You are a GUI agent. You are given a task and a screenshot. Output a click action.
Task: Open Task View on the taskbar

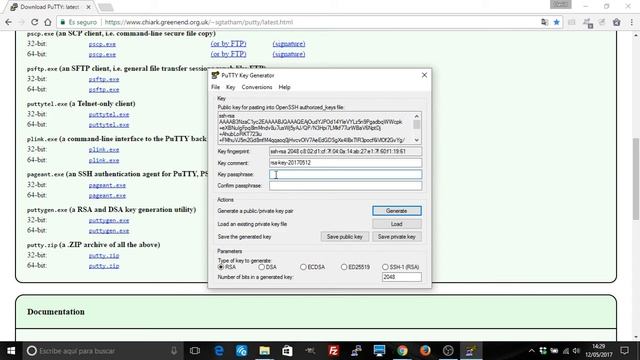(195, 351)
